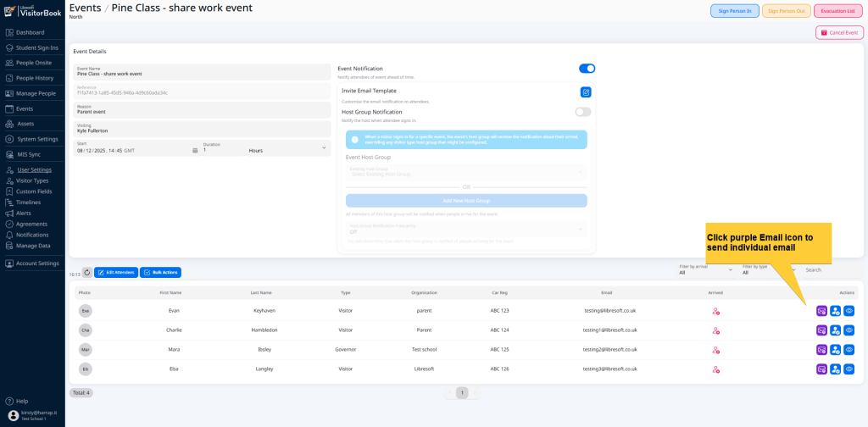Open the Hours duration unit dropdown
868x427 pixels.
287,150
